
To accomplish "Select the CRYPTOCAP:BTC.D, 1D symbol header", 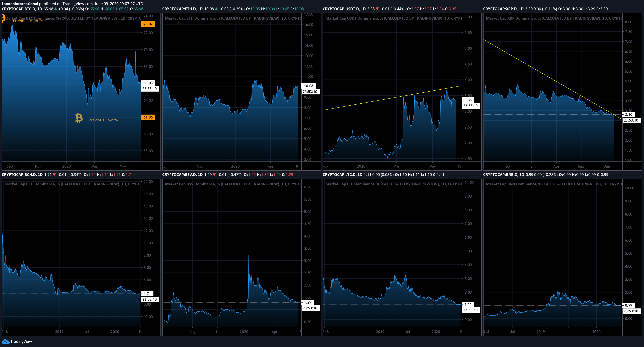I will tap(22, 9).
